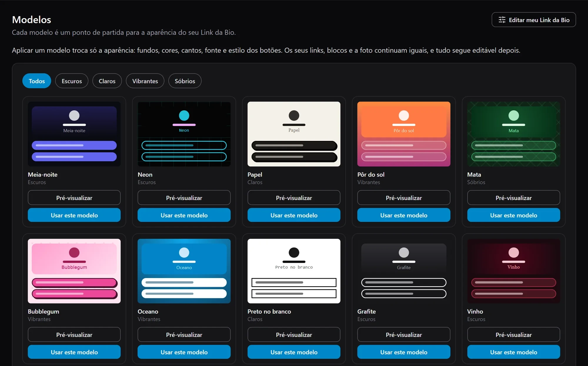This screenshot has height=366, width=588.
Task: Use the Mata template
Action: tap(514, 215)
